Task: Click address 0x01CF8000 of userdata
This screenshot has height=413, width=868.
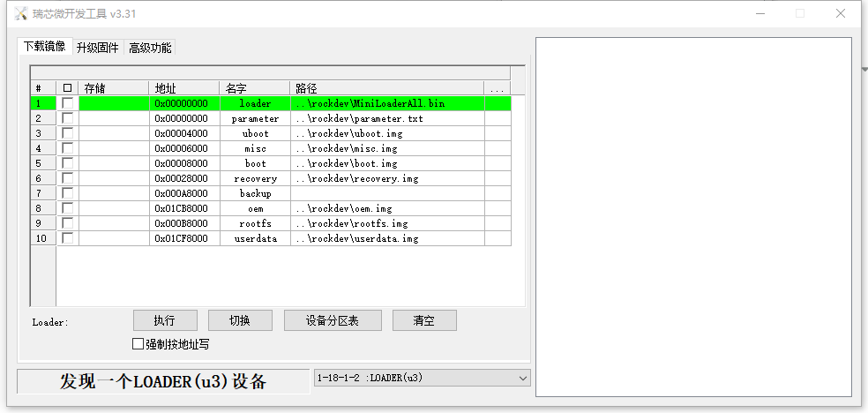Action: [184, 238]
